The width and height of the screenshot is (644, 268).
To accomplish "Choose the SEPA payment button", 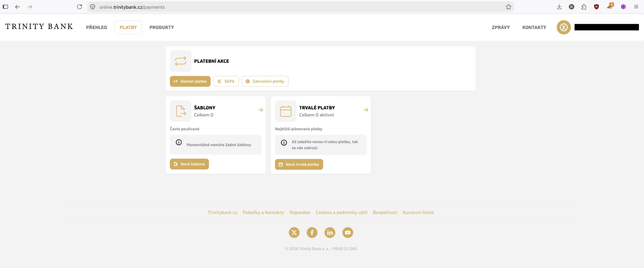I will (226, 81).
